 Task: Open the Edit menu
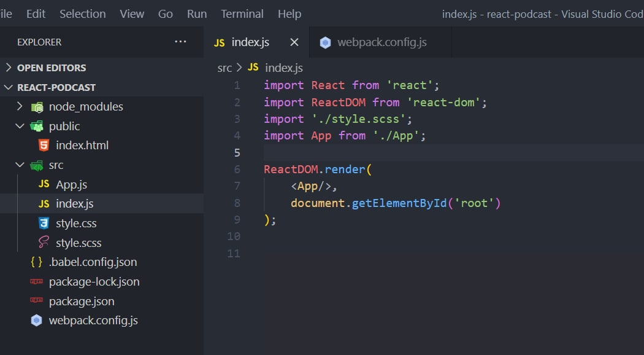coord(36,14)
